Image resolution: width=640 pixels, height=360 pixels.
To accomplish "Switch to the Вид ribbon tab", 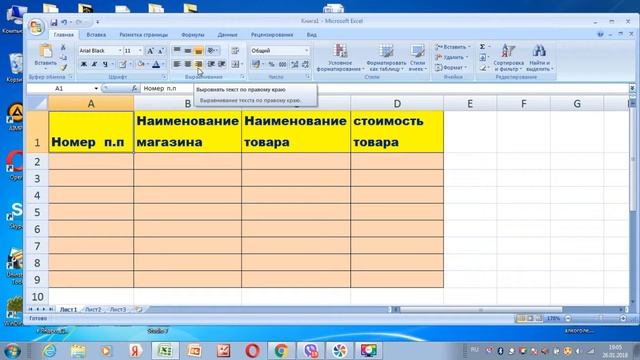I will [311, 35].
